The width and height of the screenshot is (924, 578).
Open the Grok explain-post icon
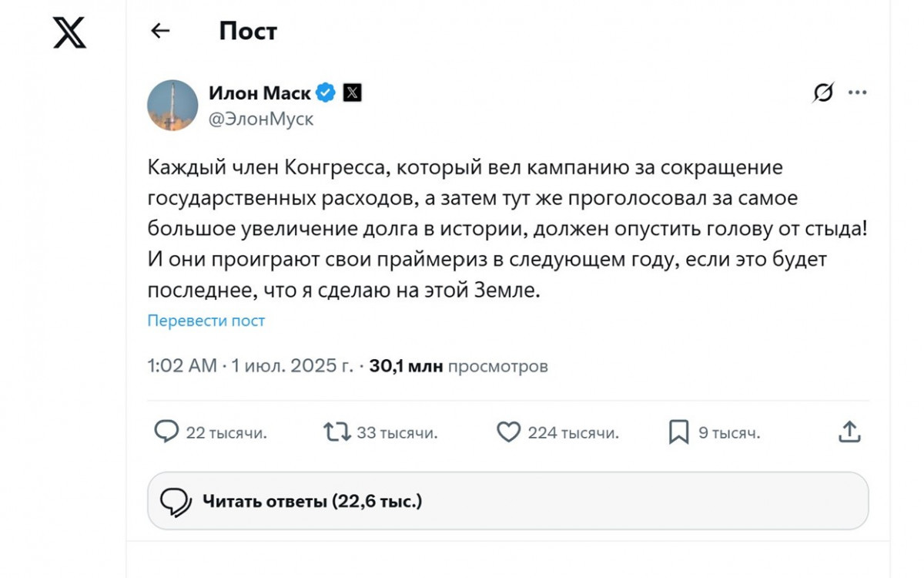click(823, 93)
